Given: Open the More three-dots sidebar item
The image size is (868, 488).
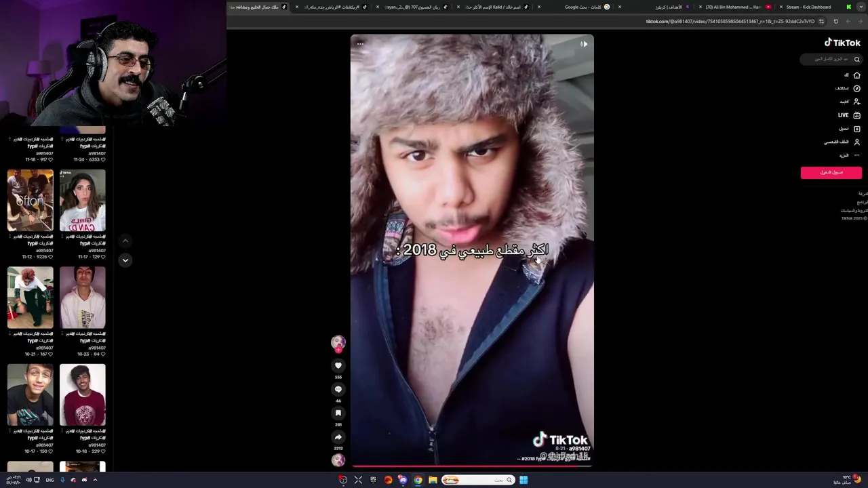Looking at the screenshot, I should pyautogui.click(x=850, y=155).
